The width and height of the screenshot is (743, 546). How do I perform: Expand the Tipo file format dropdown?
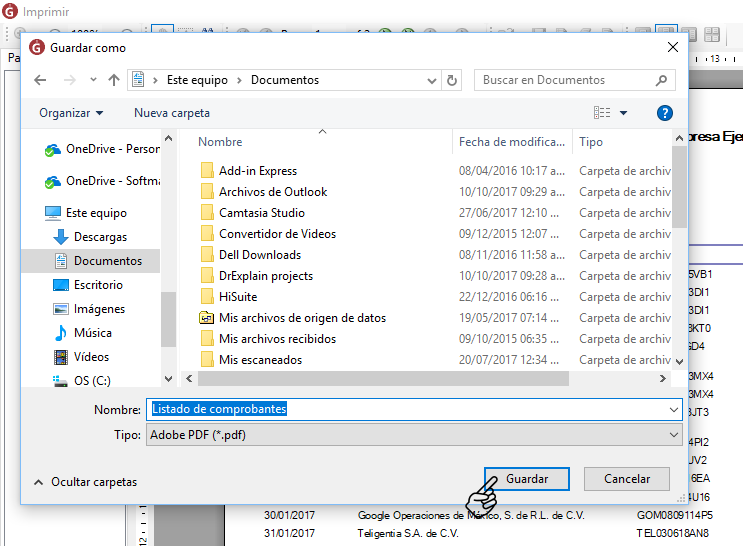point(673,435)
